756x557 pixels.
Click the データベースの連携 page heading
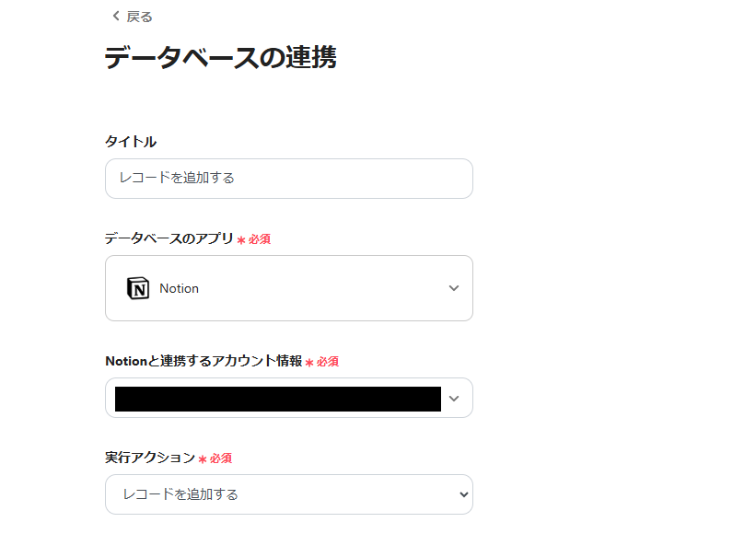[223, 57]
